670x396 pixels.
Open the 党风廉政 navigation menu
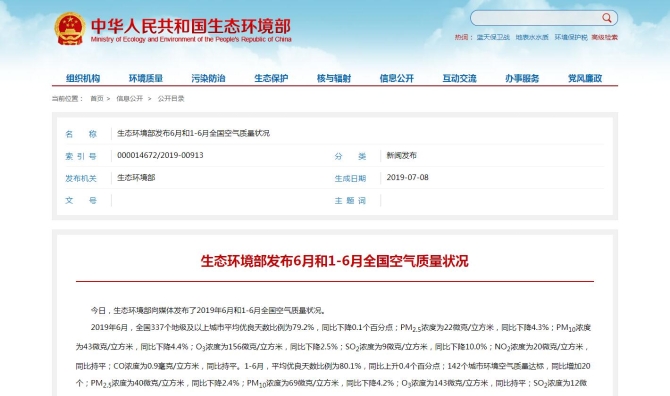click(x=585, y=78)
